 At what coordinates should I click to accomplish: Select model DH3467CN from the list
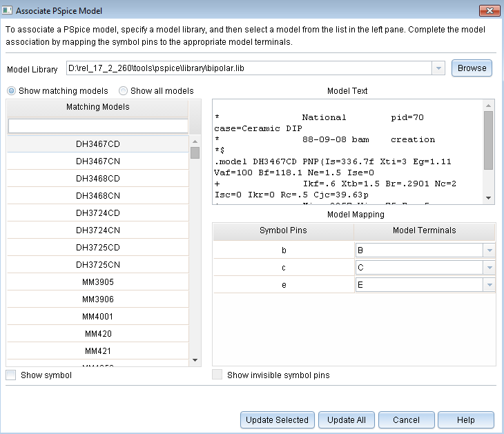(97, 161)
